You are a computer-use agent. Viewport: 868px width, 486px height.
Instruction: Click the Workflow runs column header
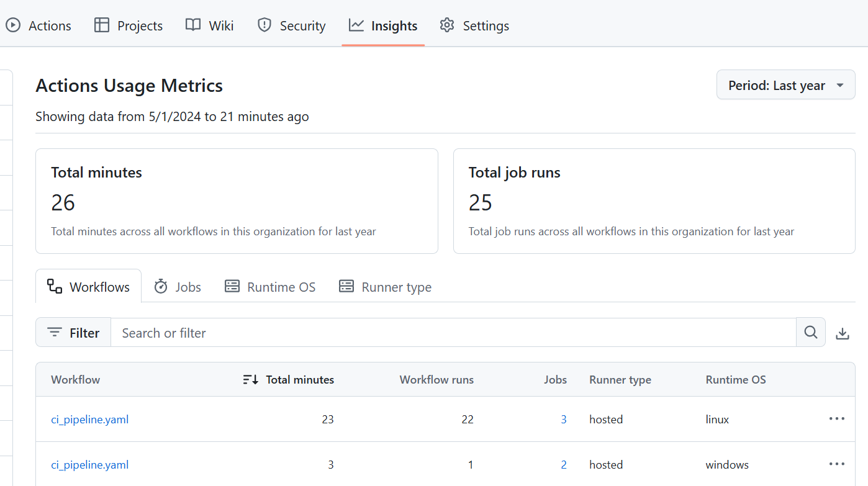[436, 379]
